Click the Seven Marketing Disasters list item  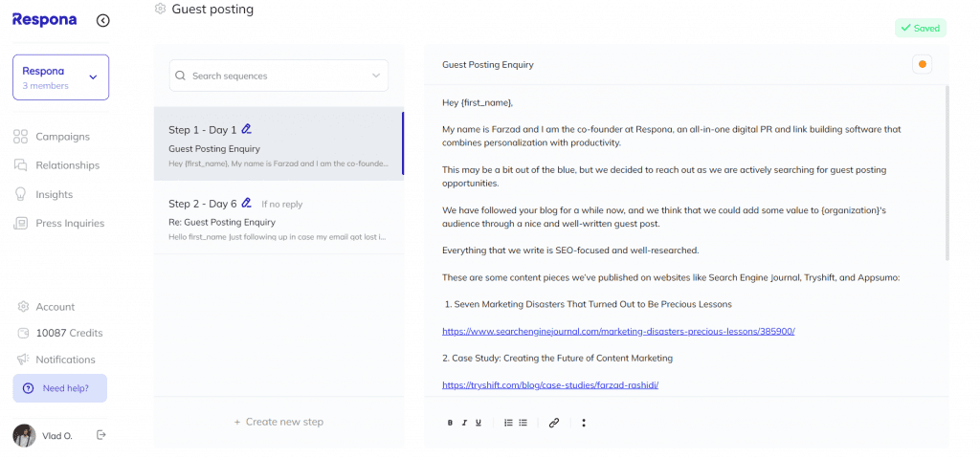[589, 304]
